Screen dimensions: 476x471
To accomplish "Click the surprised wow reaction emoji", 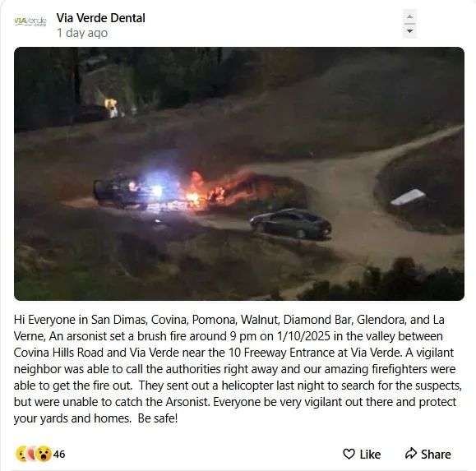I will (44, 454).
